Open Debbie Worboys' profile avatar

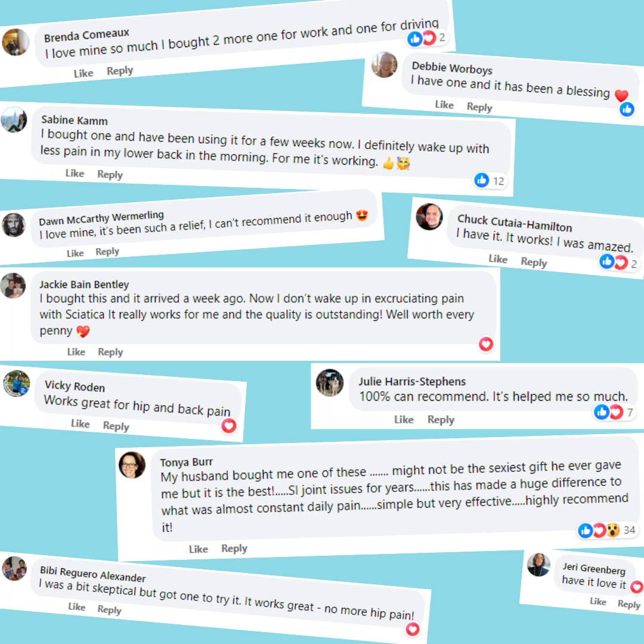pyautogui.click(x=385, y=64)
